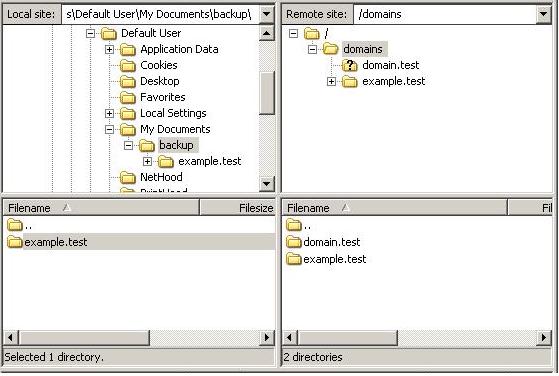Click local file list horizontal scrollbar thumb
The height and width of the screenshot is (376, 559).
[84, 338]
